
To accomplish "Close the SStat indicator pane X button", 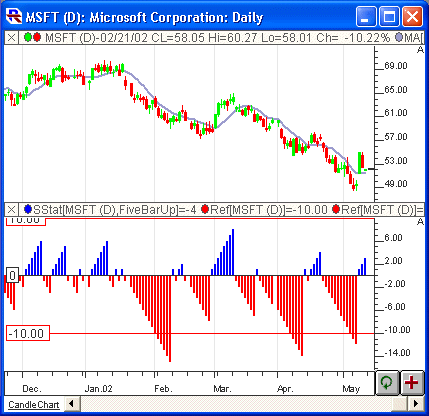I will (11, 210).
